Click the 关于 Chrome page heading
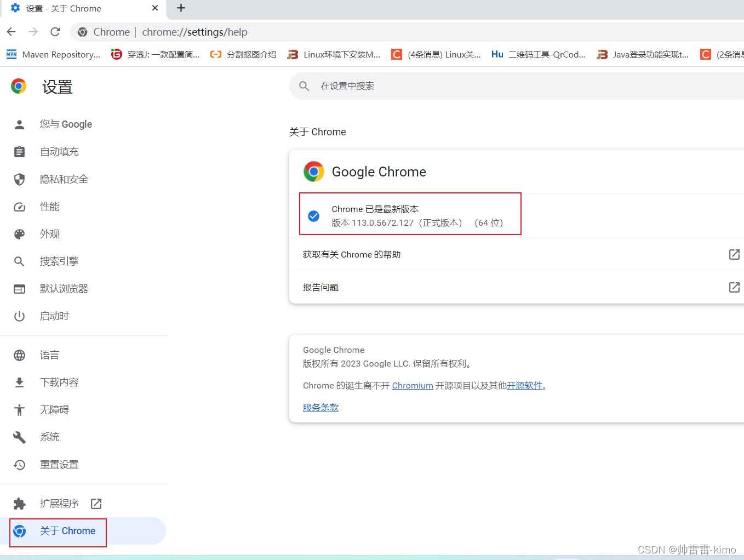This screenshot has height=560, width=744. (318, 132)
